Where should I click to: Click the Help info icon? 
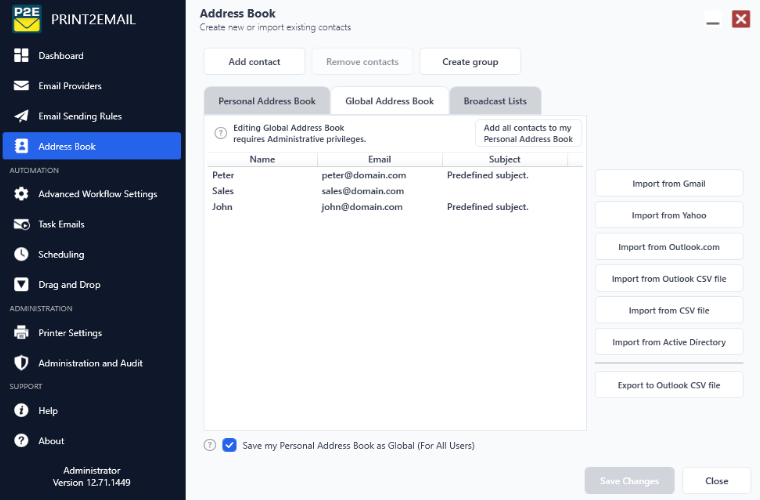[21, 410]
